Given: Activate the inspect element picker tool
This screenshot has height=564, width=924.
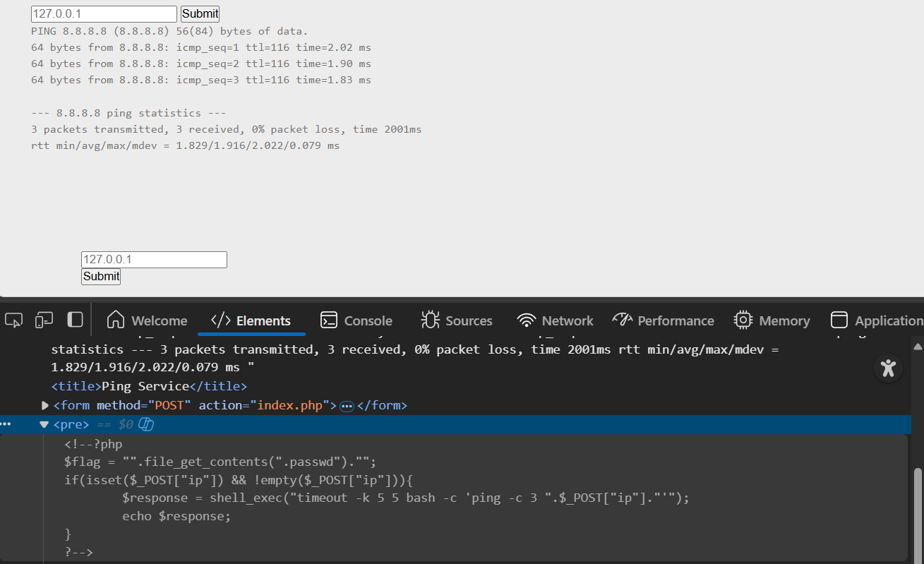Looking at the screenshot, I should 13,320.
